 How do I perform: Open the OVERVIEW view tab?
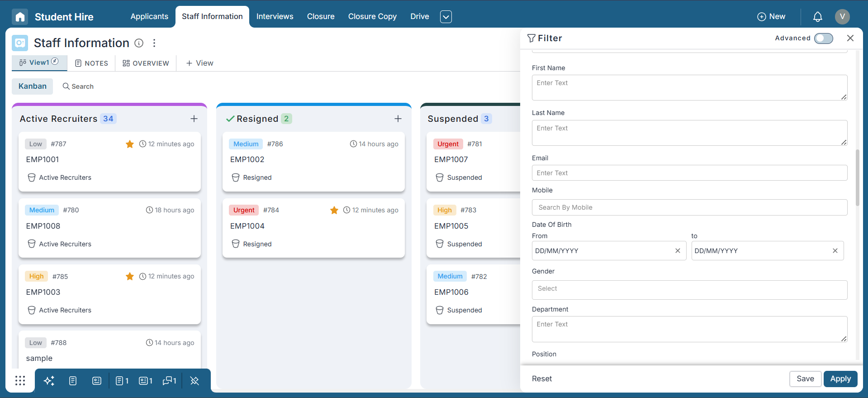(x=146, y=63)
